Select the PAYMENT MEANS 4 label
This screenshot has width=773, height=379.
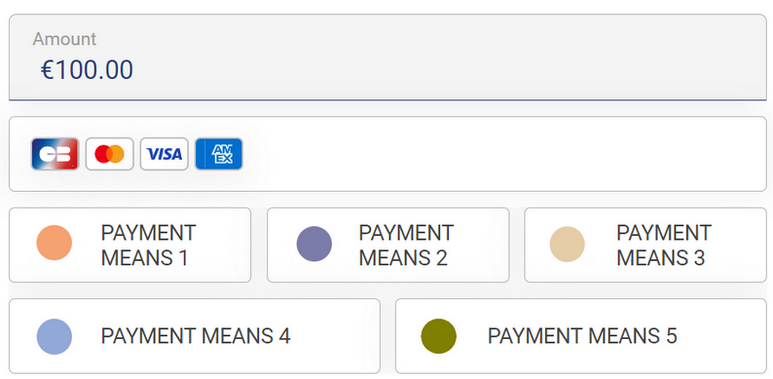click(x=196, y=336)
